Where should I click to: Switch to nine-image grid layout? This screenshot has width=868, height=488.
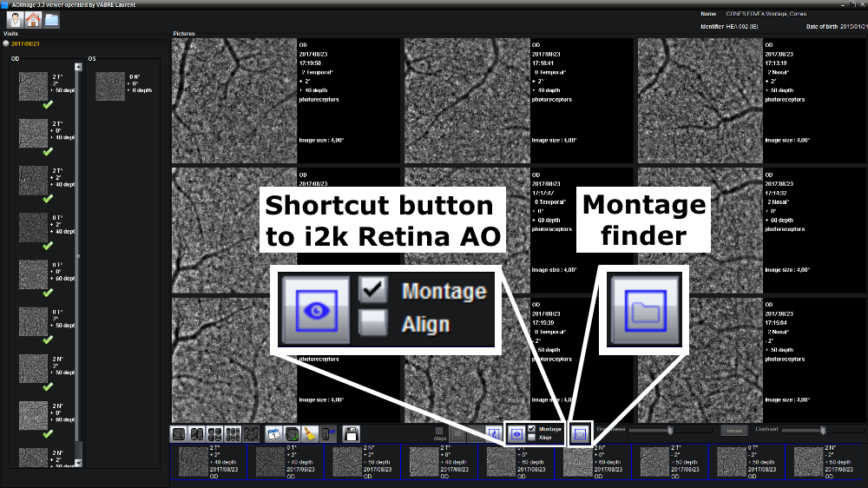click(251, 434)
